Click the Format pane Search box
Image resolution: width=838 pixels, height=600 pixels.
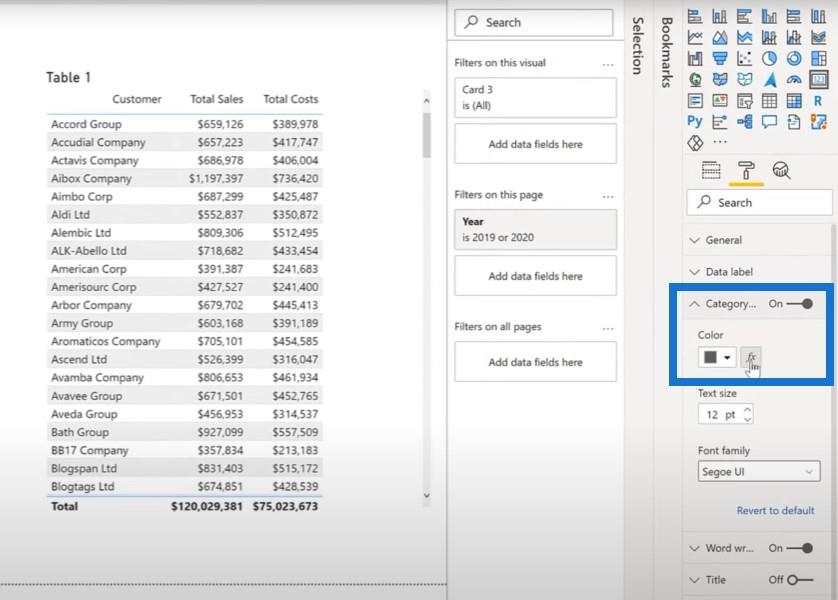[x=759, y=202]
